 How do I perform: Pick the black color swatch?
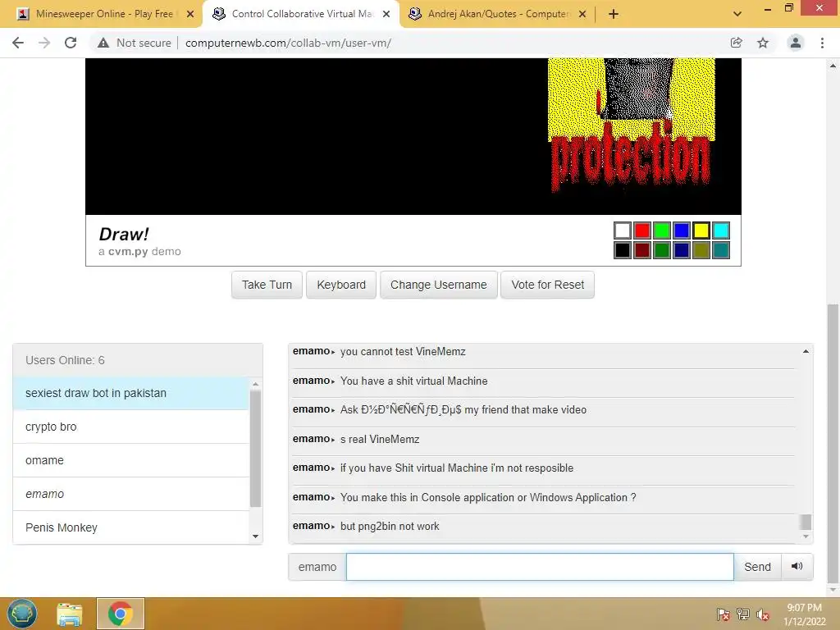(623, 250)
